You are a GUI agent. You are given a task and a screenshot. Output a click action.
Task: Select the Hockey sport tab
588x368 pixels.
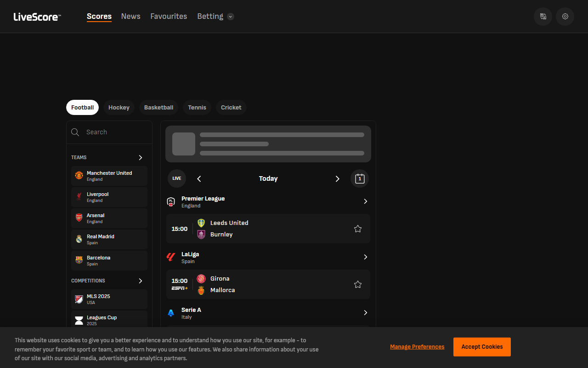[119, 107]
